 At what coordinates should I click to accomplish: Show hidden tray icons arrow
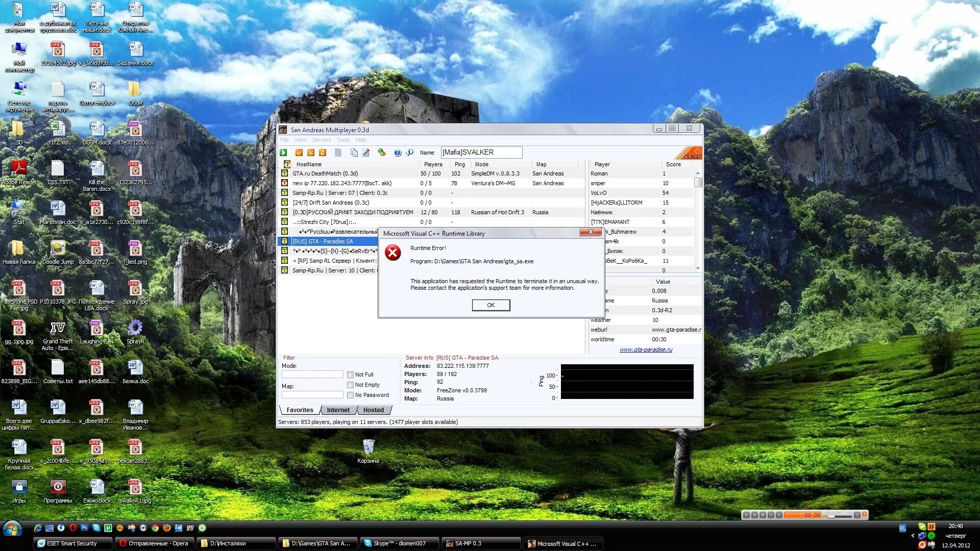(x=913, y=536)
